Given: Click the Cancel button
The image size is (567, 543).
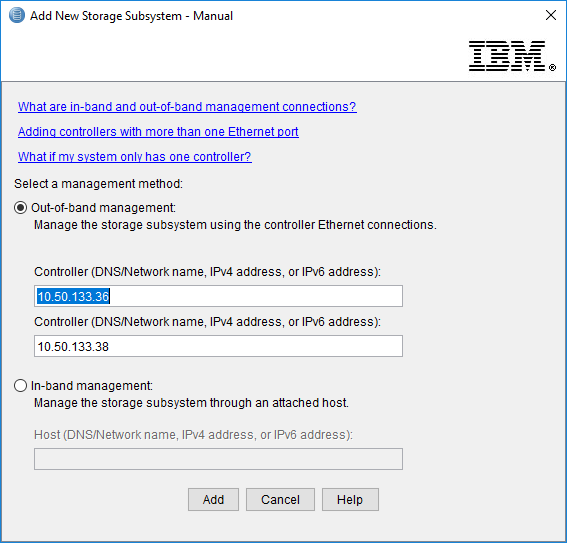Looking at the screenshot, I should pyautogui.click(x=280, y=500).
